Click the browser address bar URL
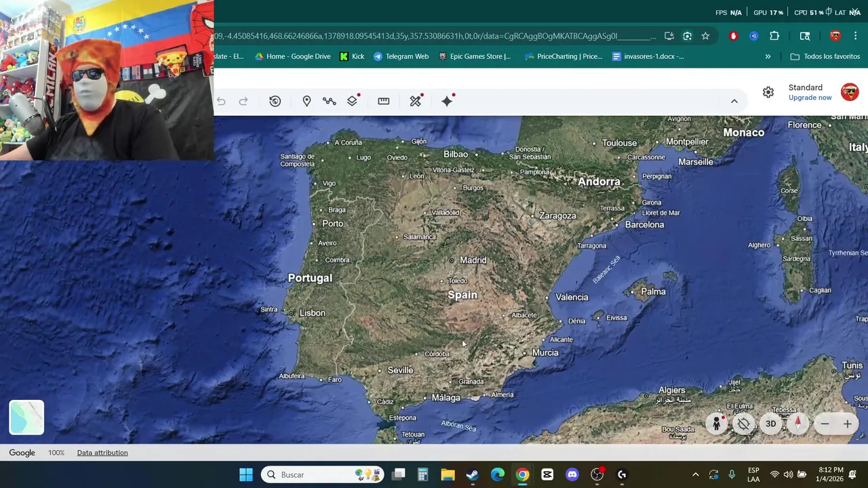This screenshot has height=488, width=868. pyautogui.click(x=434, y=36)
